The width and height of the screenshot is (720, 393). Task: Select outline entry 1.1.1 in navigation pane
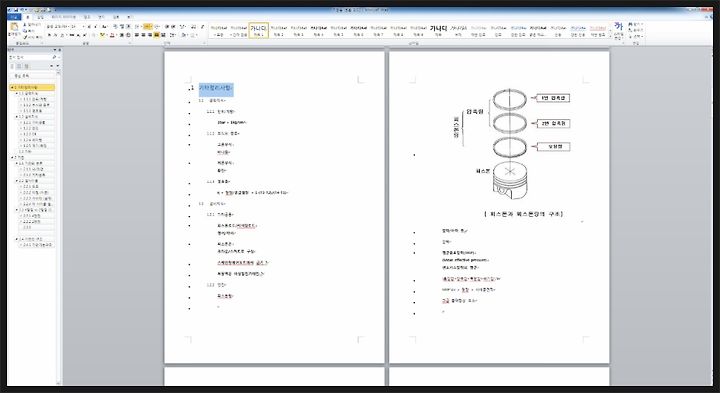(35, 99)
